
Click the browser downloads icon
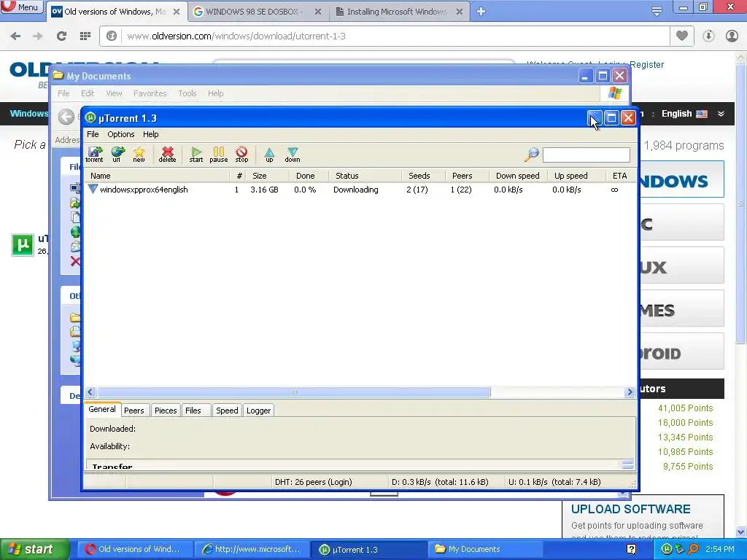point(708,36)
